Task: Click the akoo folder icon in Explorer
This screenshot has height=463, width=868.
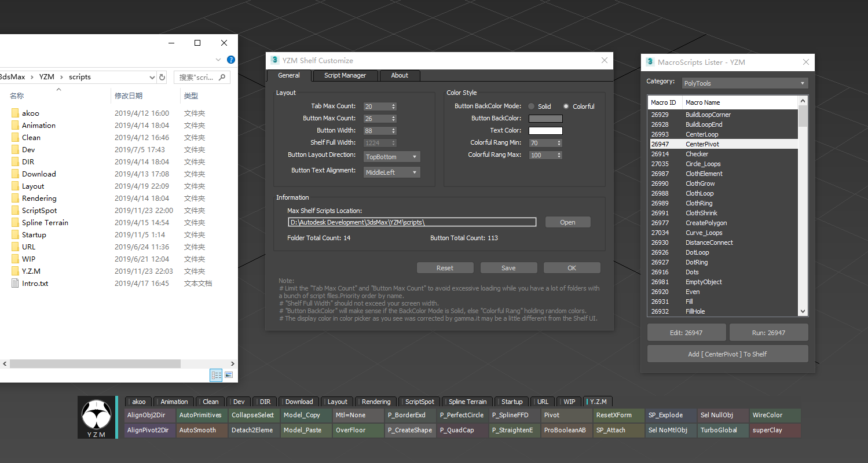Action: coord(15,113)
